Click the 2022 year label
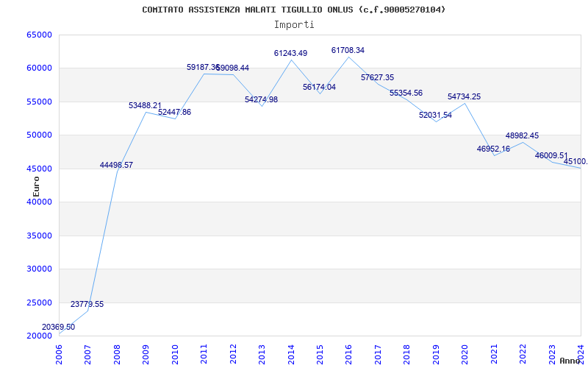This screenshot has height=368, width=588. tap(523, 354)
